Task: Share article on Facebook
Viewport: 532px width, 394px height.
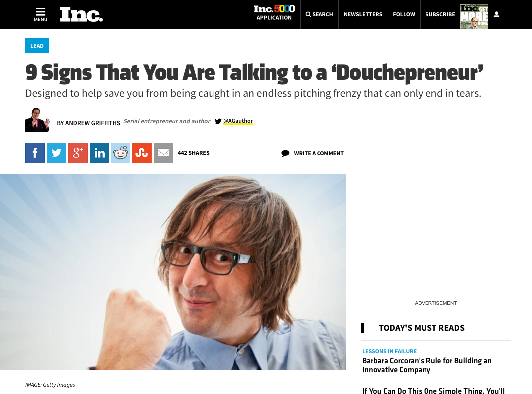Action: pyautogui.click(x=35, y=153)
